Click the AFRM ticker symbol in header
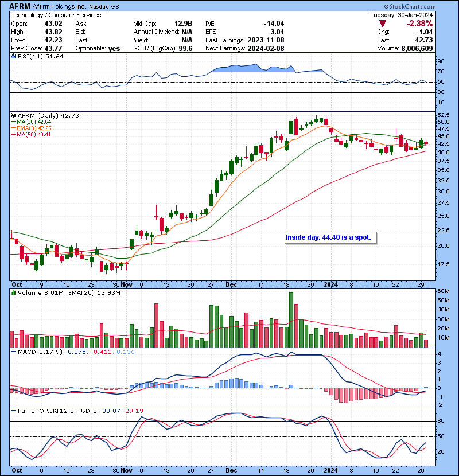The image size is (459, 476). tap(20, 6)
